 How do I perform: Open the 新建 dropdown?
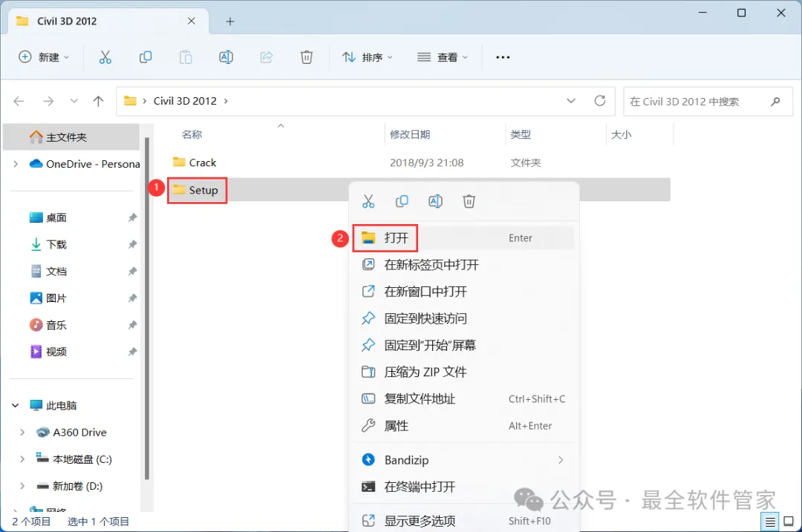click(x=44, y=57)
